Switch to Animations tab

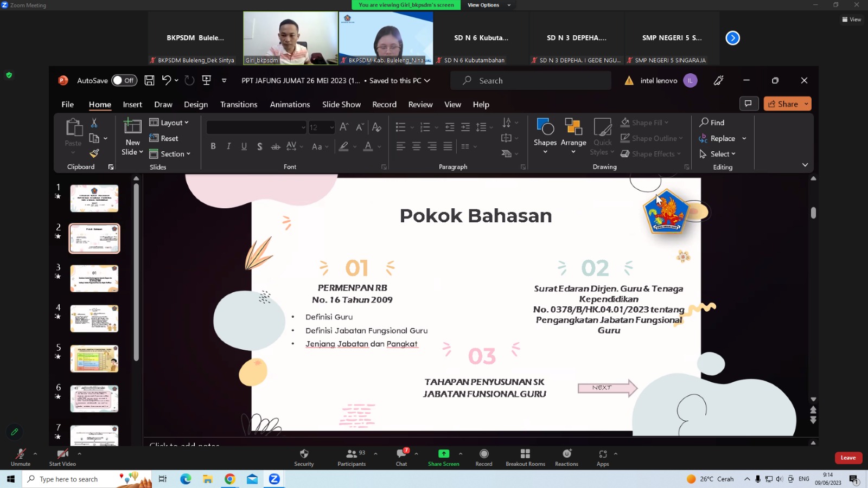click(290, 105)
